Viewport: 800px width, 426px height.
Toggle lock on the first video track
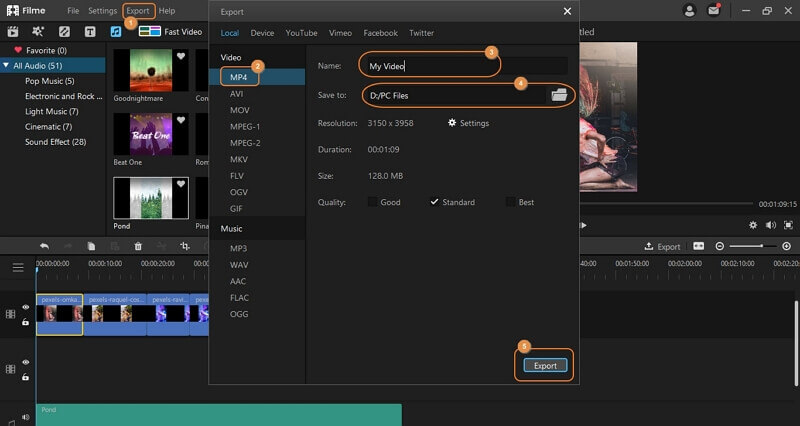pos(26,322)
